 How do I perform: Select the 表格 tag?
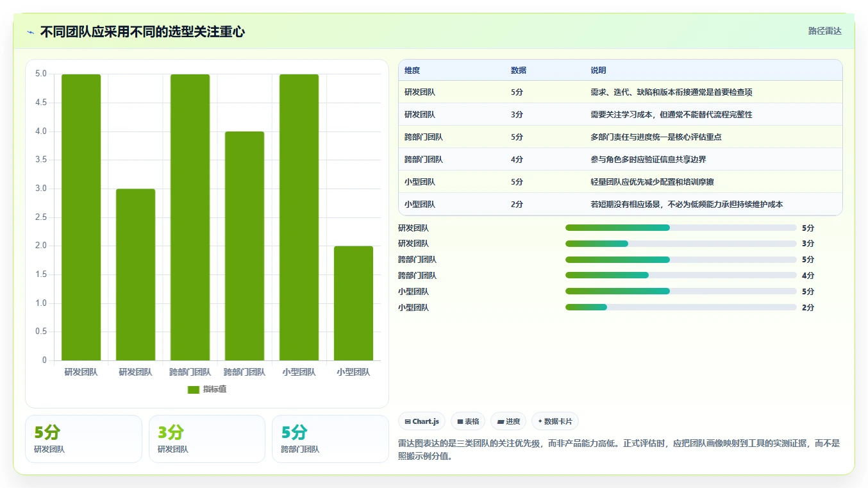[468, 421]
